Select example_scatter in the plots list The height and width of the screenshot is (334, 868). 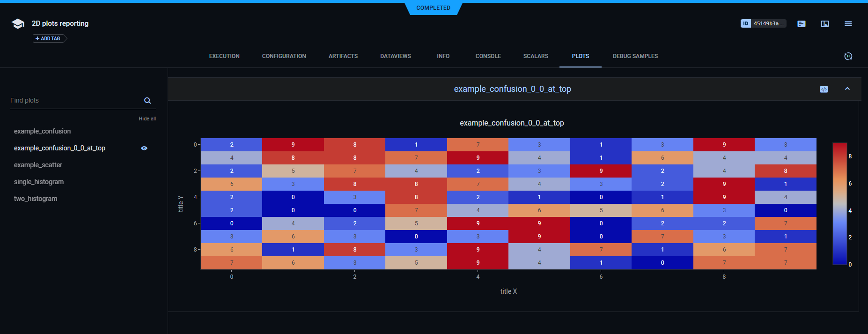point(38,165)
